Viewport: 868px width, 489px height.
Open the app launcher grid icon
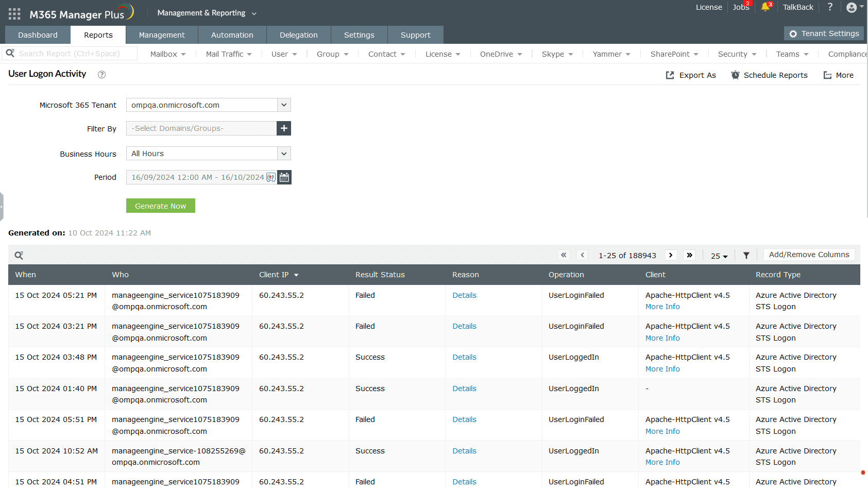[14, 14]
